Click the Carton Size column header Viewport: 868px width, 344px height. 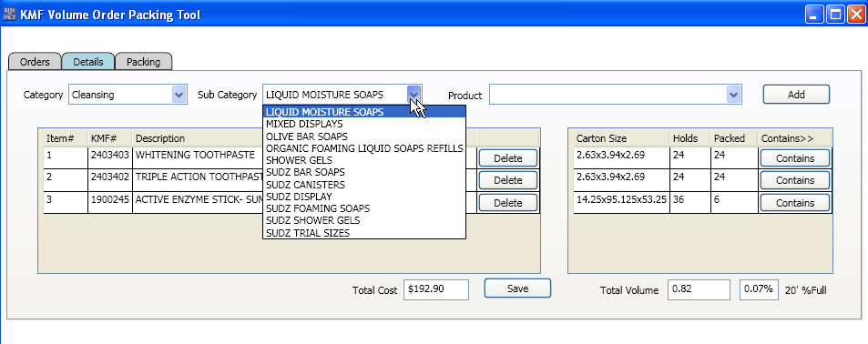pos(622,138)
